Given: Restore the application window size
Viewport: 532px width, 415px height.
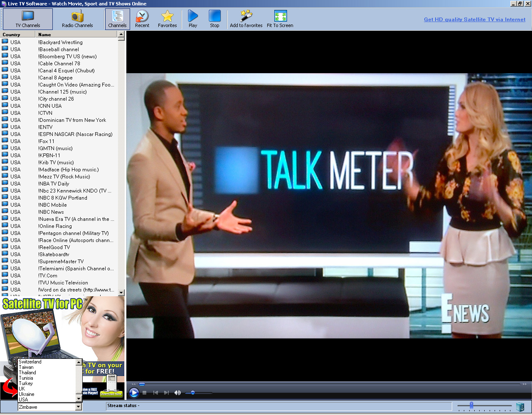Looking at the screenshot, I should point(520,4).
